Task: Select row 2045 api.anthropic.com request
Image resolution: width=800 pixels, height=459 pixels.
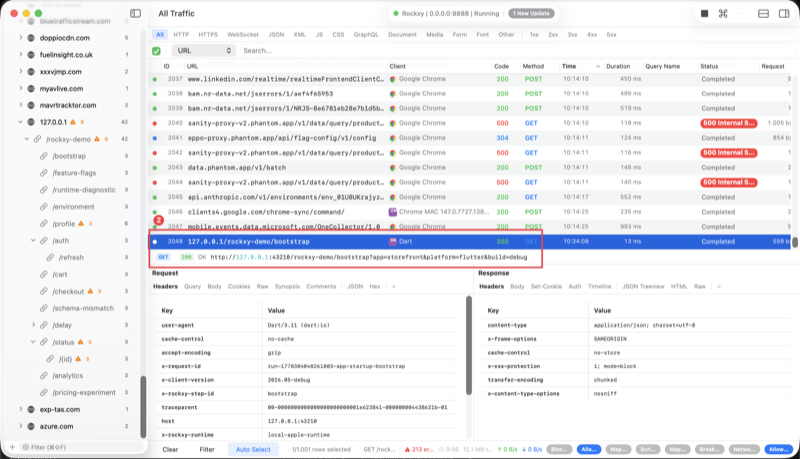Action: [x=469, y=197]
